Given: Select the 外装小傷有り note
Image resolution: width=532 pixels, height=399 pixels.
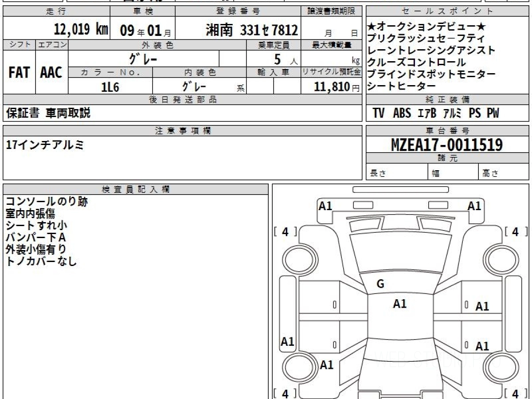Looking at the screenshot, I should [35, 250].
